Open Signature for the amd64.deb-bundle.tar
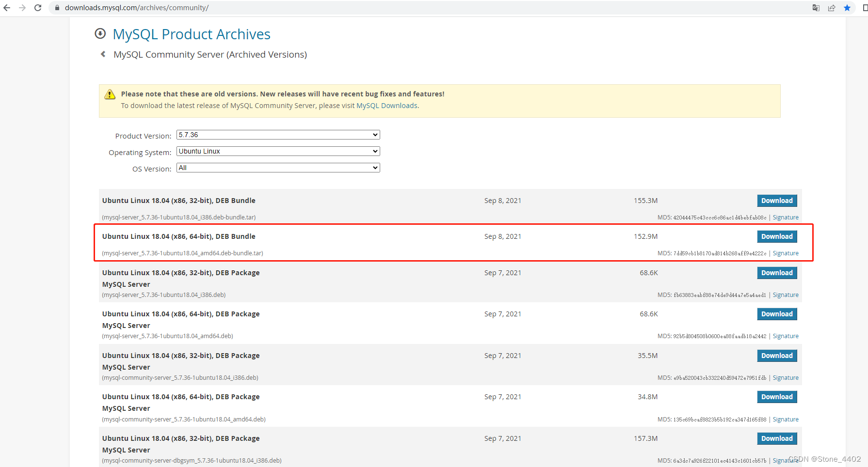 coord(786,253)
